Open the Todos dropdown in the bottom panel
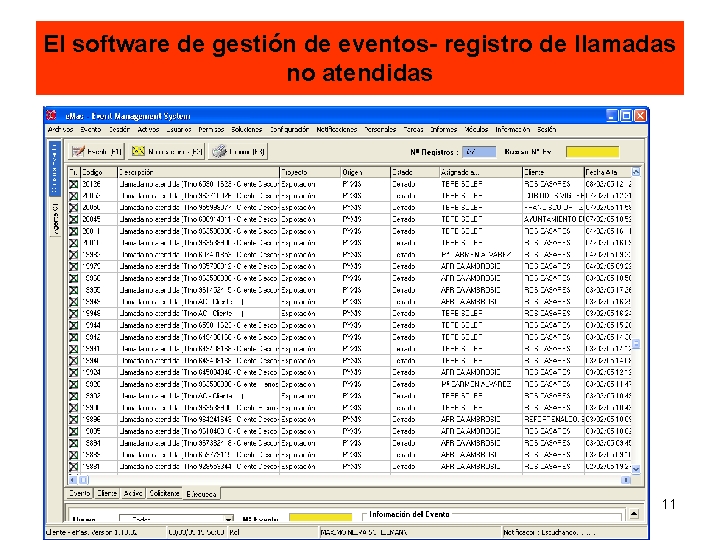The width and height of the screenshot is (720, 540). coord(176,519)
